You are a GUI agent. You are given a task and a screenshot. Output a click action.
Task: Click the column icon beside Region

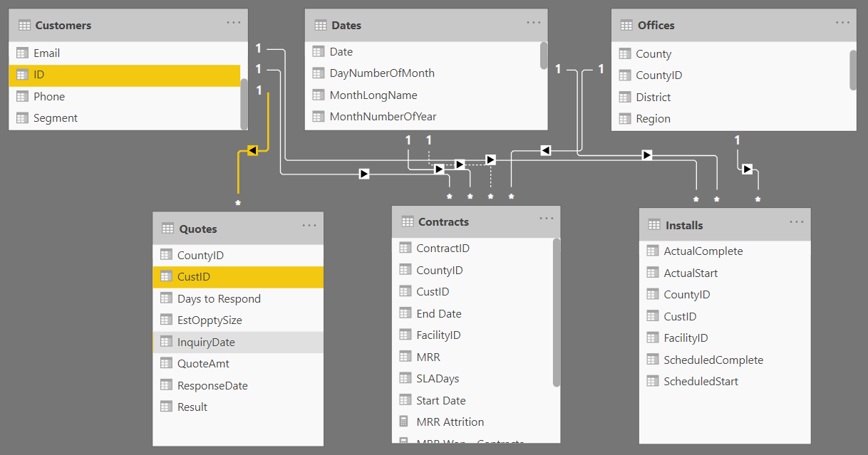(625, 119)
